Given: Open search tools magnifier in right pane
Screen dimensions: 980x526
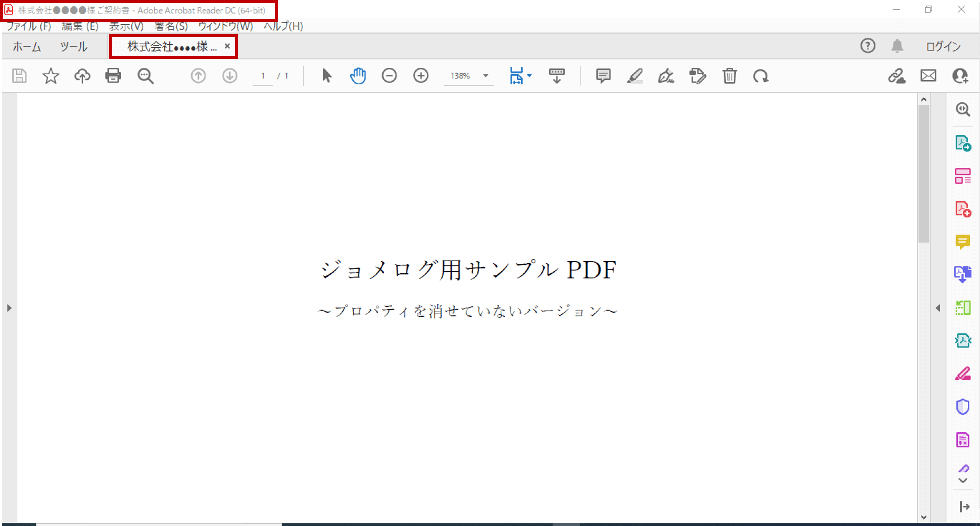Looking at the screenshot, I should coord(963,109).
